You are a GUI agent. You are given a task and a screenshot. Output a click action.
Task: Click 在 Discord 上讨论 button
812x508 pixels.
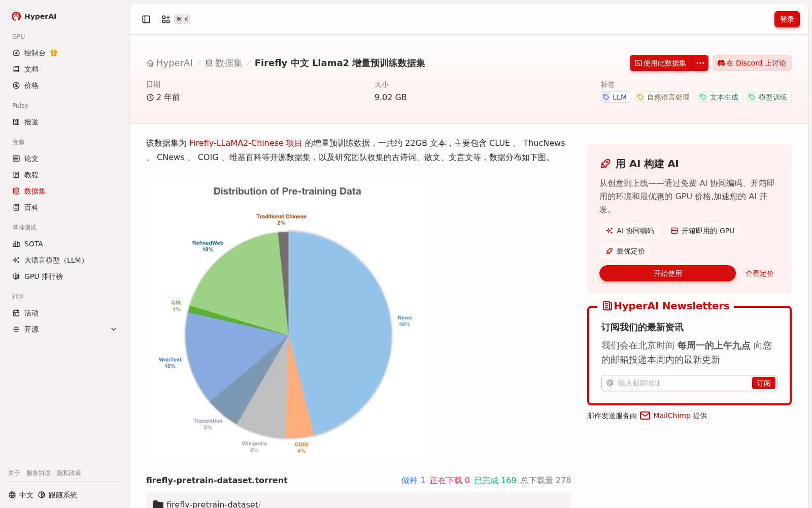coord(752,63)
